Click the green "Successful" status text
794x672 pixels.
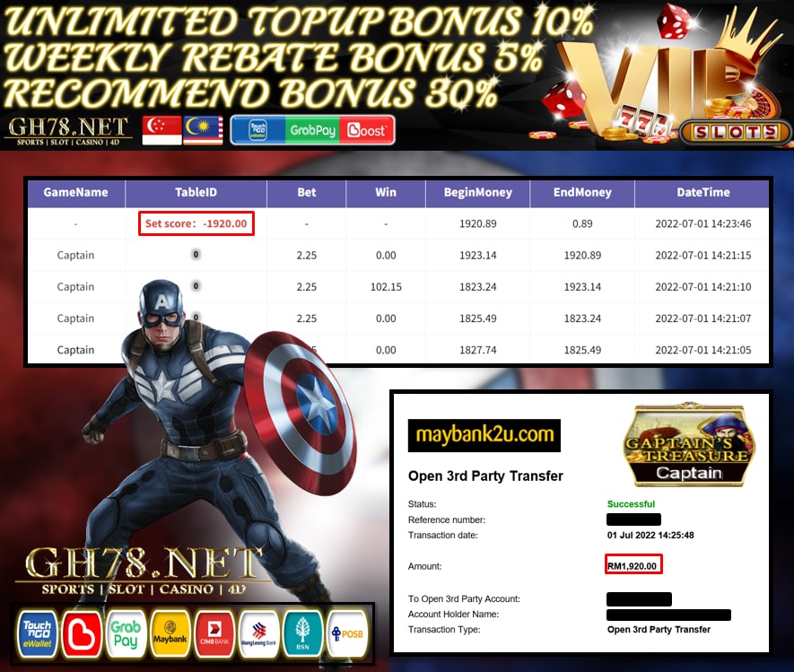coord(631,504)
